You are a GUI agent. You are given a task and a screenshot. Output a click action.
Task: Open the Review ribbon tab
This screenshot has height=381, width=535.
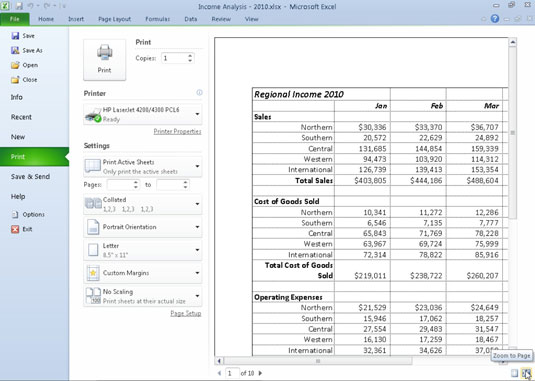pyautogui.click(x=221, y=19)
